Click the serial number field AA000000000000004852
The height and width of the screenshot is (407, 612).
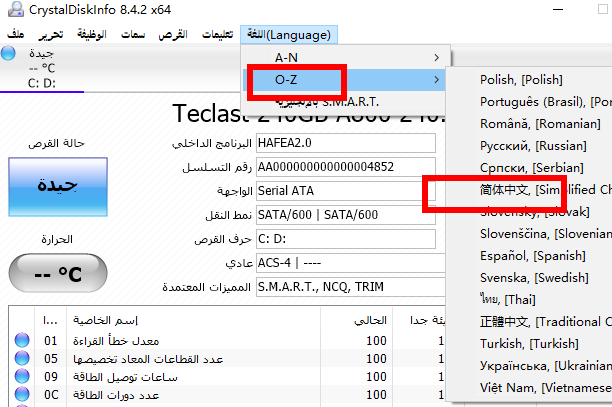(345, 166)
